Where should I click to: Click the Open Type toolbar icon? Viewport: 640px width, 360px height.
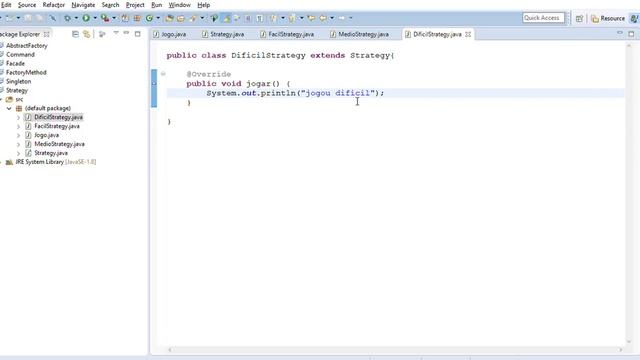click(169, 18)
